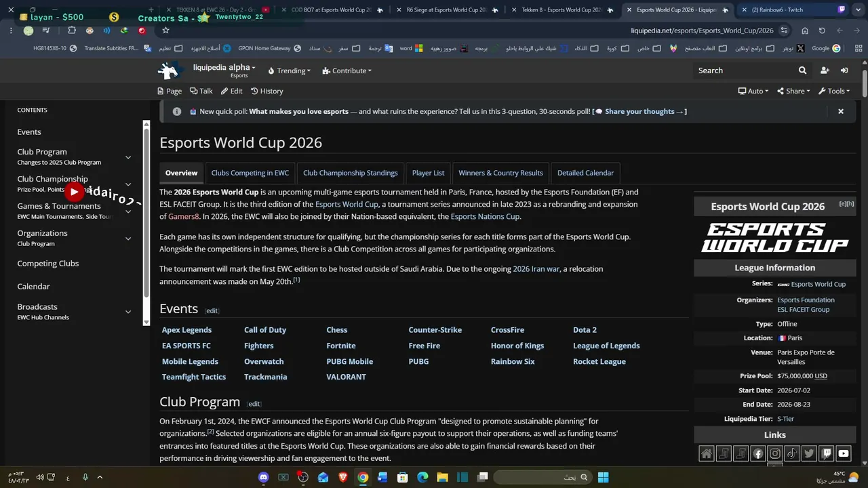Dismiss the quick poll banner

(841, 111)
